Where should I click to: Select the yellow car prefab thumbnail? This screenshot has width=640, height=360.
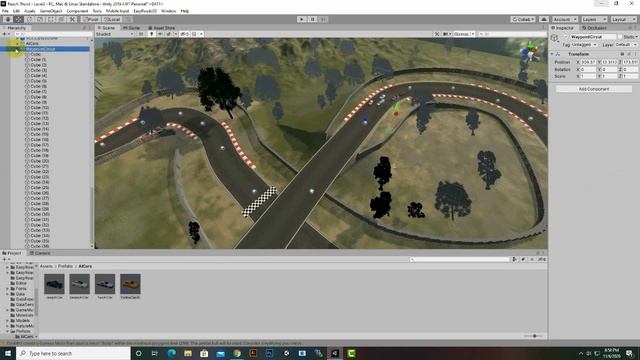click(x=130, y=284)
